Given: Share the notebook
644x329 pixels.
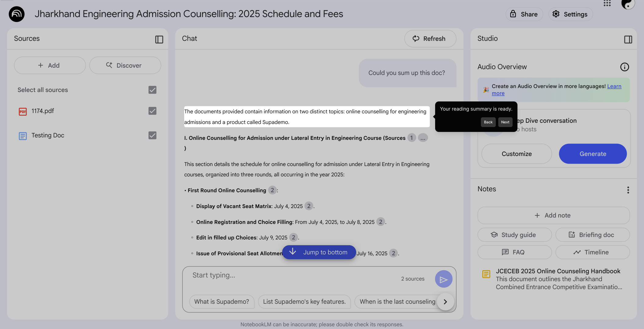Looking at the screenshot, I should point(524,14).
